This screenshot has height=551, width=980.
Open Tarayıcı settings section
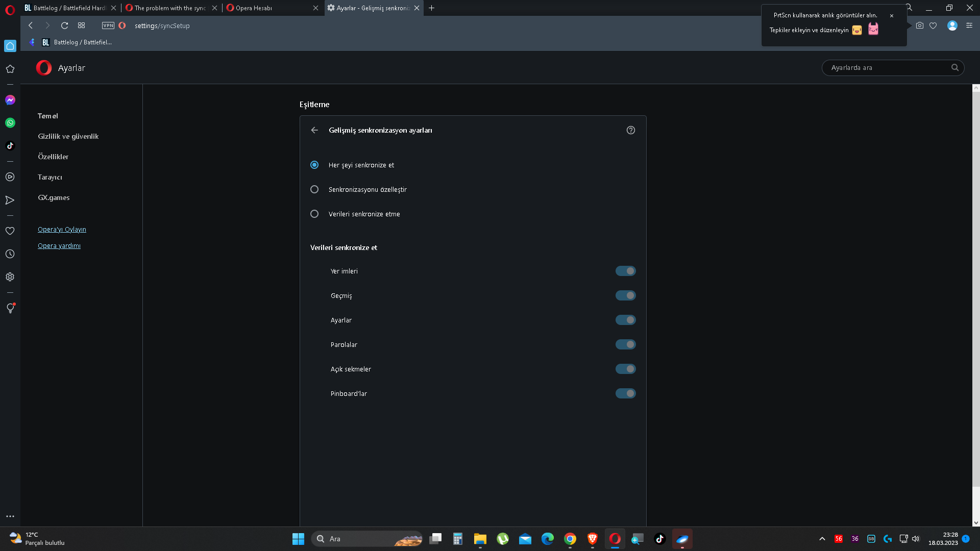coord(50,177)
